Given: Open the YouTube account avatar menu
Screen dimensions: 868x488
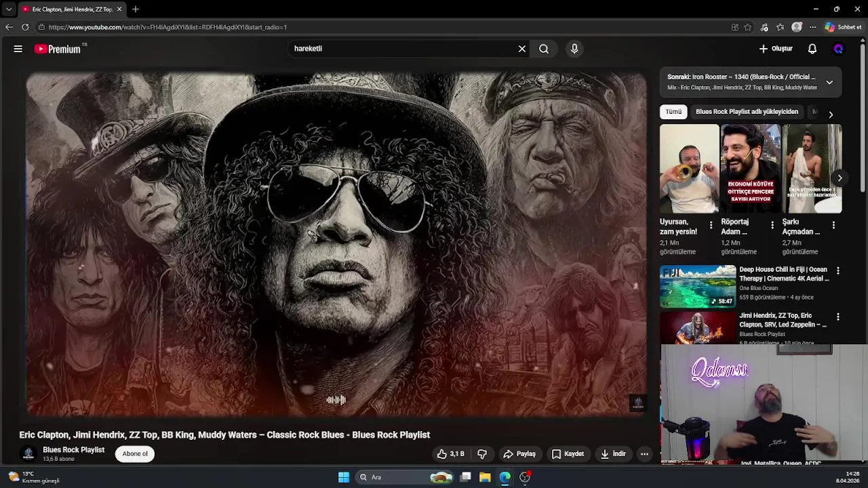Looking at the screenshot, I should [x=838, y=49].
